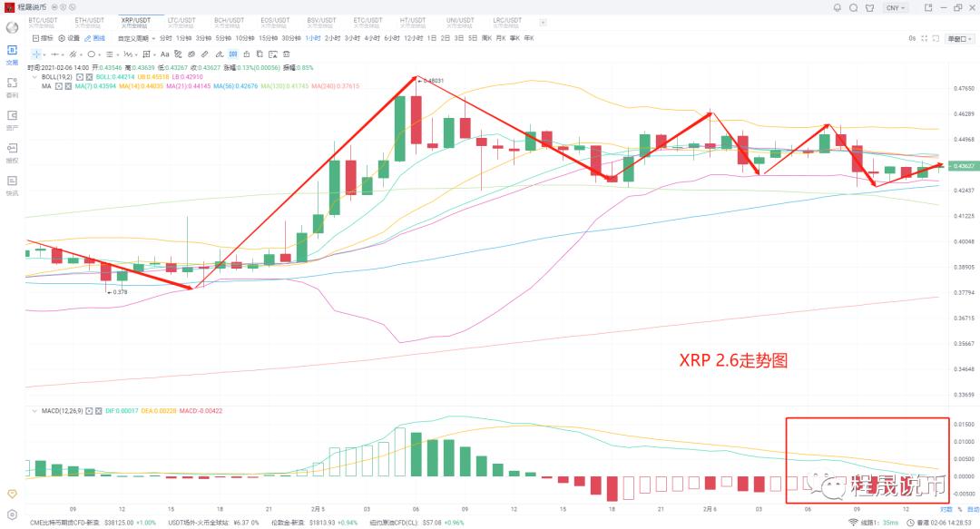Open the BCH/USDT tab
Viewport: 980px width, 529px height.
[229, 23]
